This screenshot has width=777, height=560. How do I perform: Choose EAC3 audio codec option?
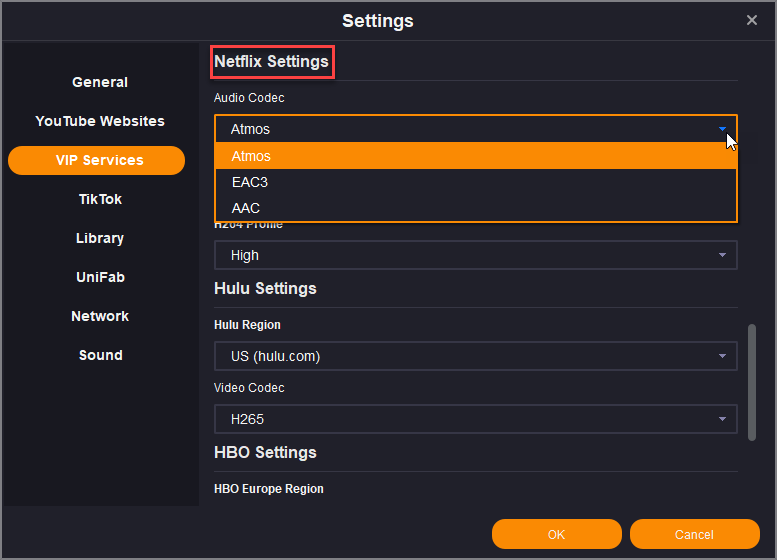[476, 182]
